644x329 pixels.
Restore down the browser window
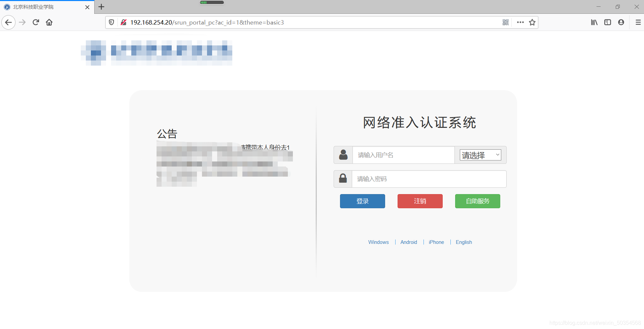(x=618, y=7)
